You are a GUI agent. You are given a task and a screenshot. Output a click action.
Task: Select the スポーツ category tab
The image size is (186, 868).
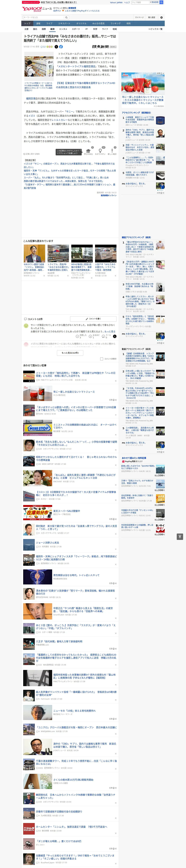[76, 29]
